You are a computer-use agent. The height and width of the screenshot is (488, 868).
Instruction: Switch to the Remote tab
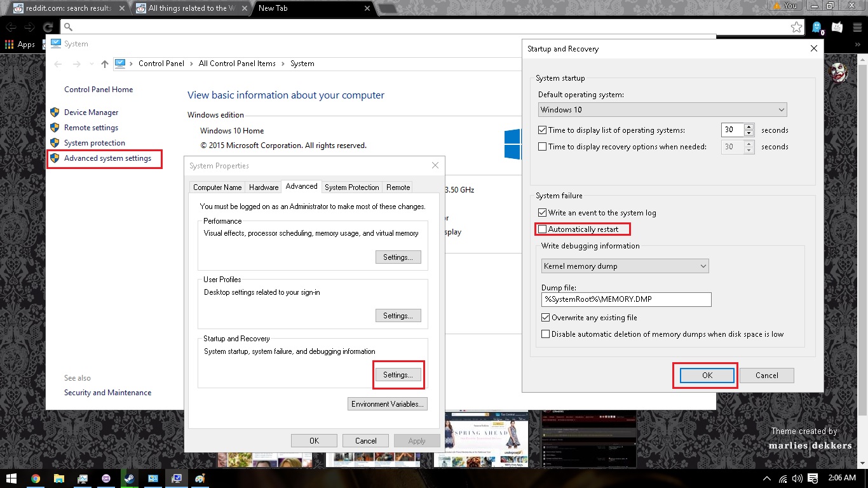(x=398, y=187)
